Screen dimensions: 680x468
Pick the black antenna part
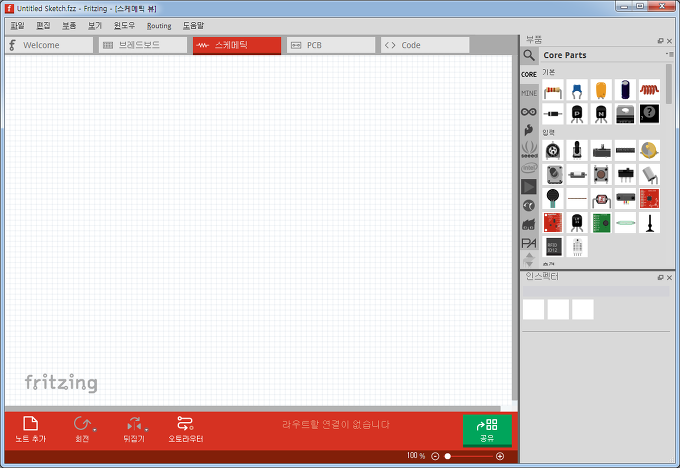coord(649,223)
